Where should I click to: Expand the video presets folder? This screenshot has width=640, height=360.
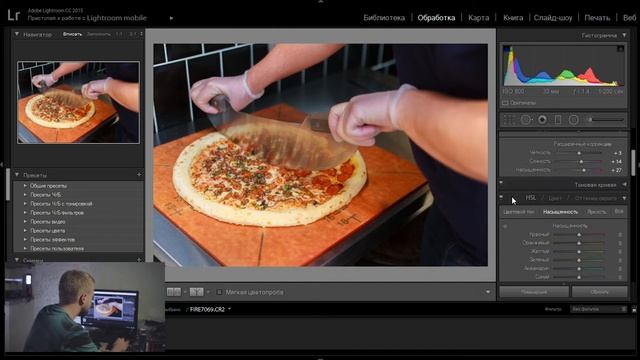click(x=25, y=222)
